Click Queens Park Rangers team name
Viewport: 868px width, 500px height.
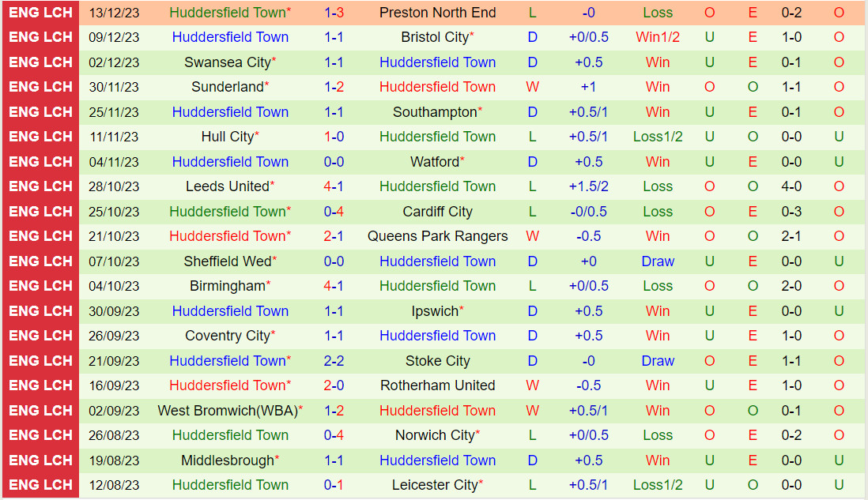[437, 236]
